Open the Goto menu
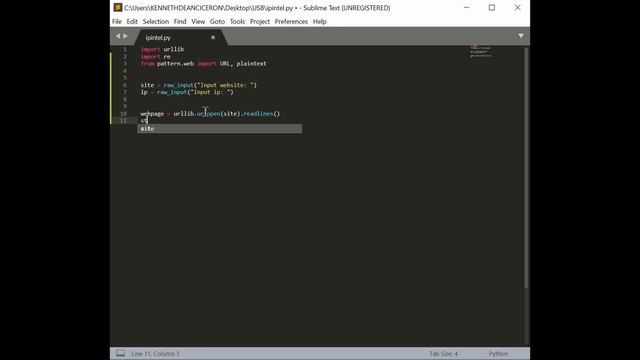Screen dimensions: 640x360 (x=217, y=22)
